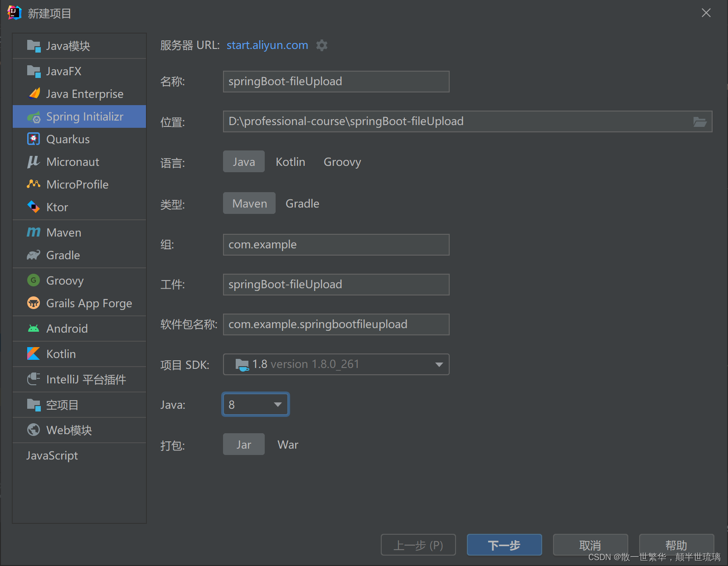Select the Quarkus project generator
Screen dimensions: 728x566
pyautogui.click(x=68, y=139)
